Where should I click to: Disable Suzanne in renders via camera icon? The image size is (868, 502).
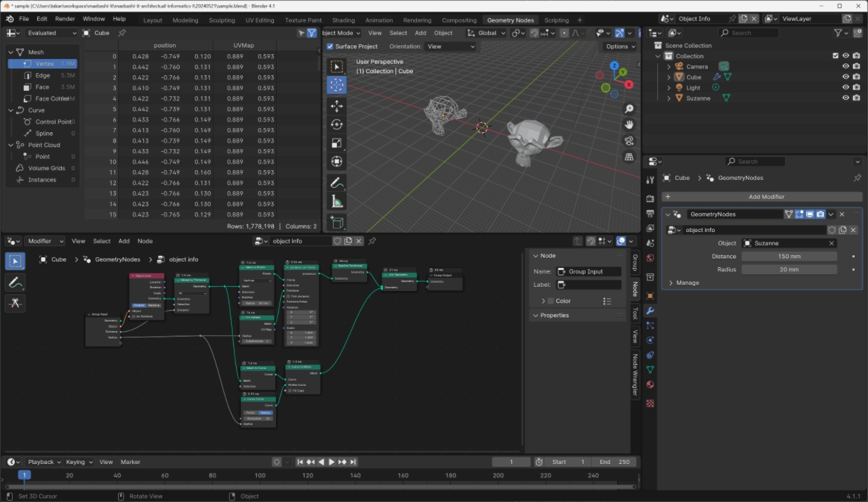click(856, 98)
